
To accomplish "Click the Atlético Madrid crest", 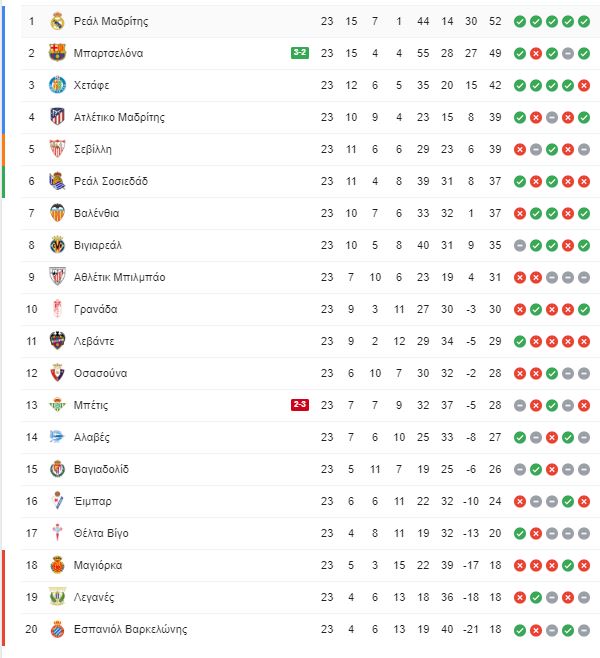I will click(x=57, y=117).
